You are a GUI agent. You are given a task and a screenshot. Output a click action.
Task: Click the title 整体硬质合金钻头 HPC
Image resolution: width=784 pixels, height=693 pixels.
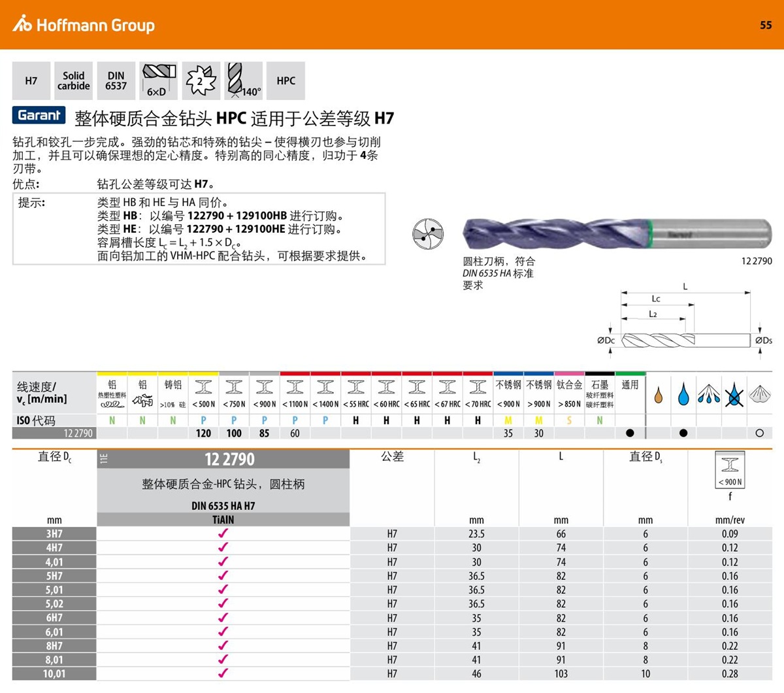click(161, 118)
